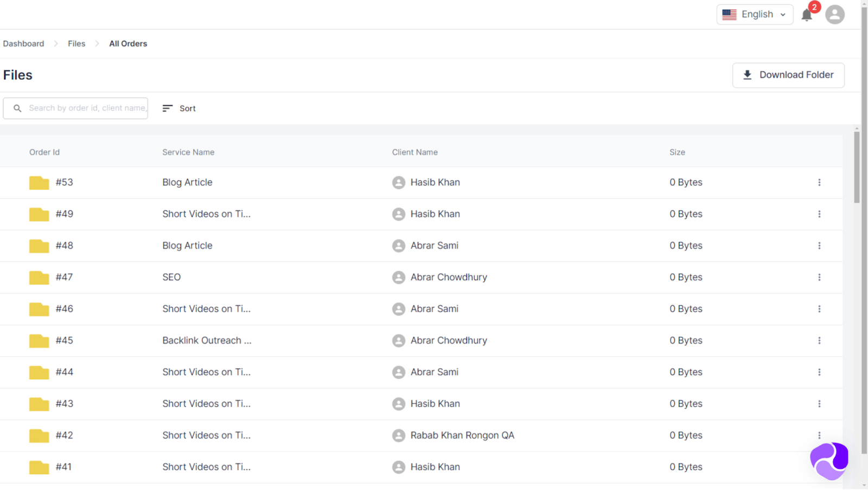The width and height of the screenshot is (868, 490).
Task: Click Abrar Chowdhury's avatar on order #47
Action: click(x=399, y=278)
